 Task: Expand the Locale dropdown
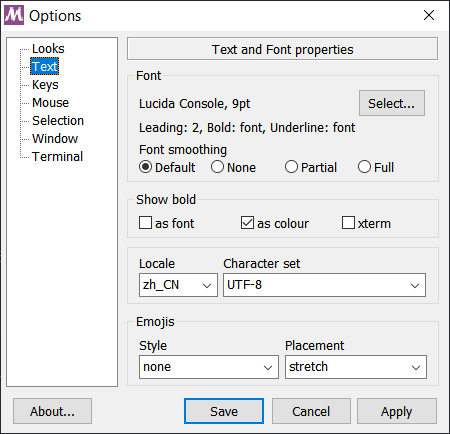point(178,285)
